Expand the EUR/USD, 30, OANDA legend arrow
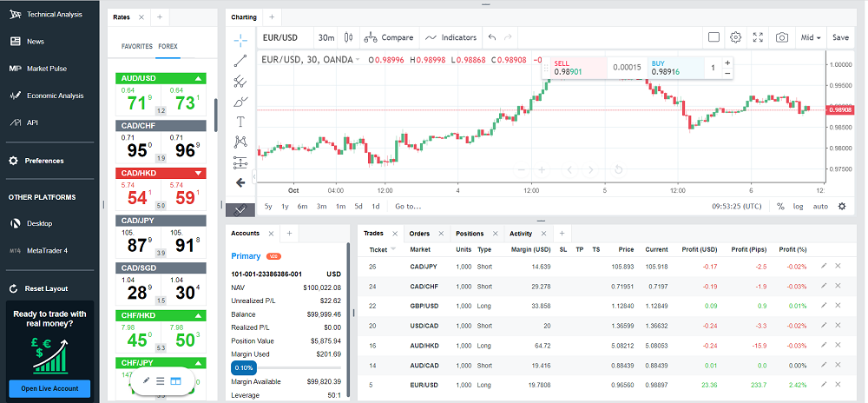868x403 pixels. click(x=358, y=60)
